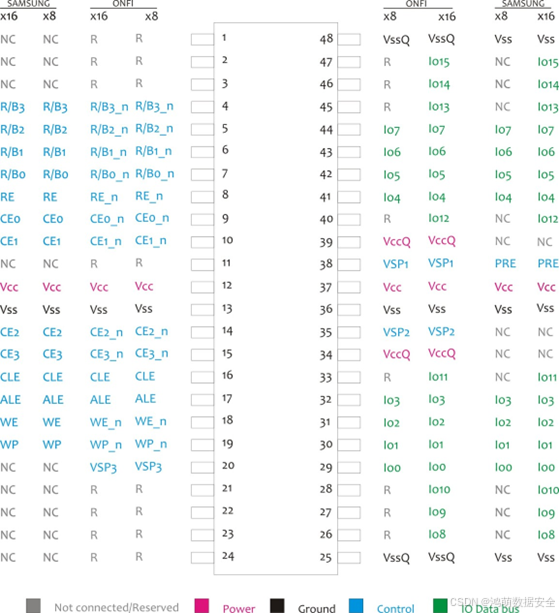Image resolution: width=559 pixels, height=613 pixels.
Task: Select 'CE0' in left Samsung x16 column
Action: (10, 219)
